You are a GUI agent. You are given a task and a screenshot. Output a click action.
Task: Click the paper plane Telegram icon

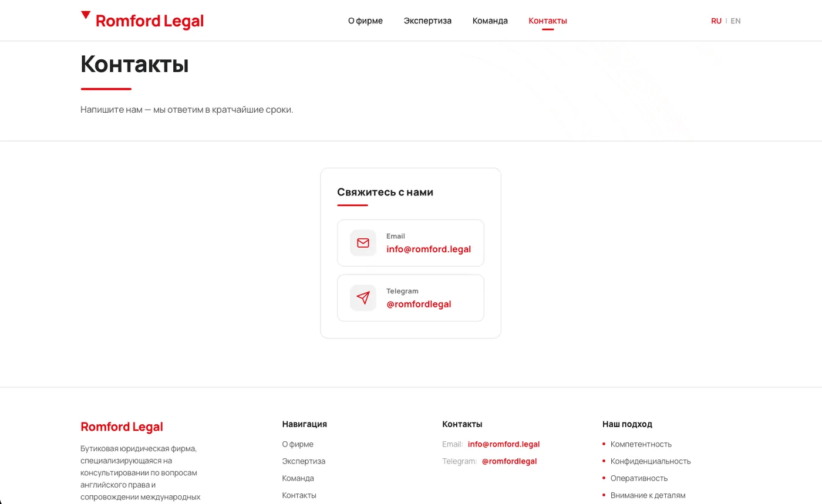[363, 298]
